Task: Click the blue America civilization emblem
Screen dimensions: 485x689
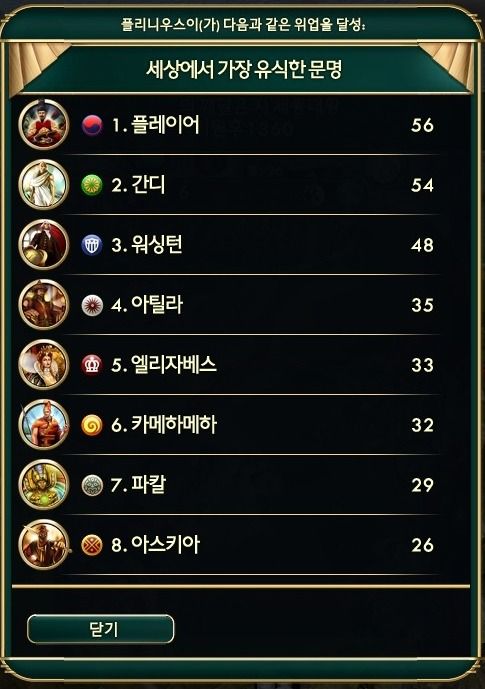Action: 92,245
